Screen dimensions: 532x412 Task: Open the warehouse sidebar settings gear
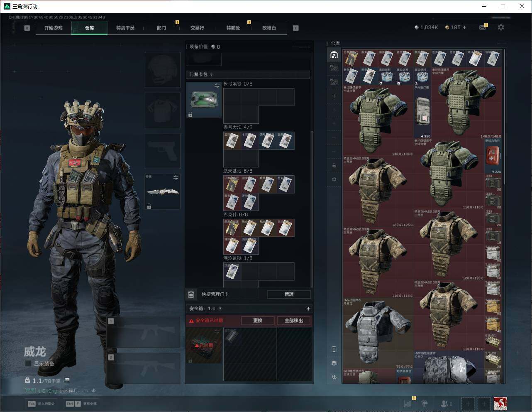[x=334, y=179]
